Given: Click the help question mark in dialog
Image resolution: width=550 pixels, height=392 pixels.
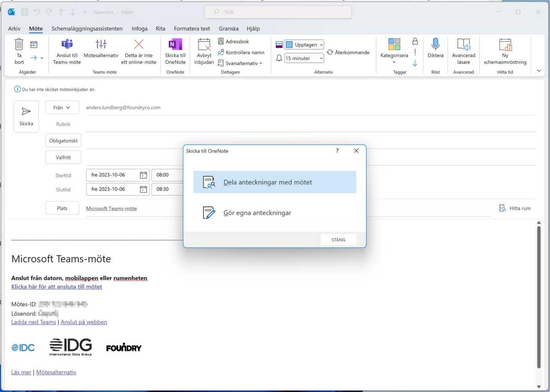Looking at the screenshot, I should tap(337, 150).
